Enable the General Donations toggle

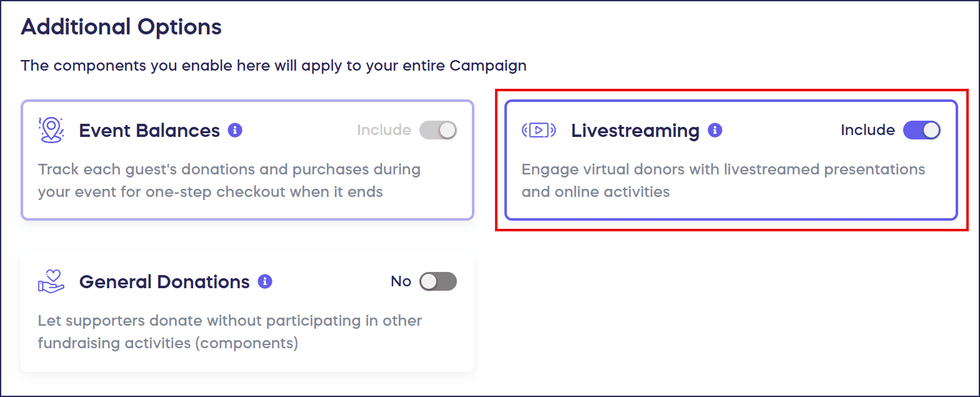[438, 281]
